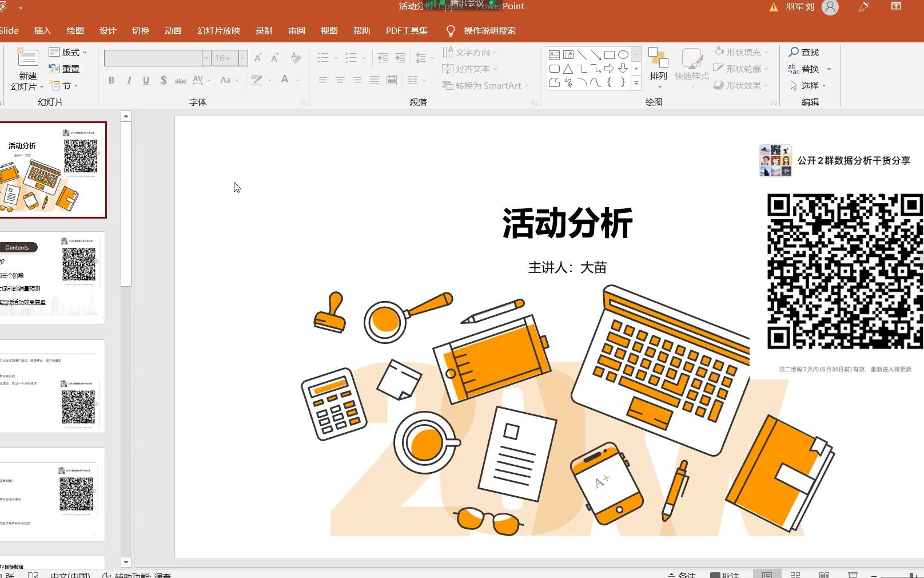Select the rectangle shape

coord(610,55)
